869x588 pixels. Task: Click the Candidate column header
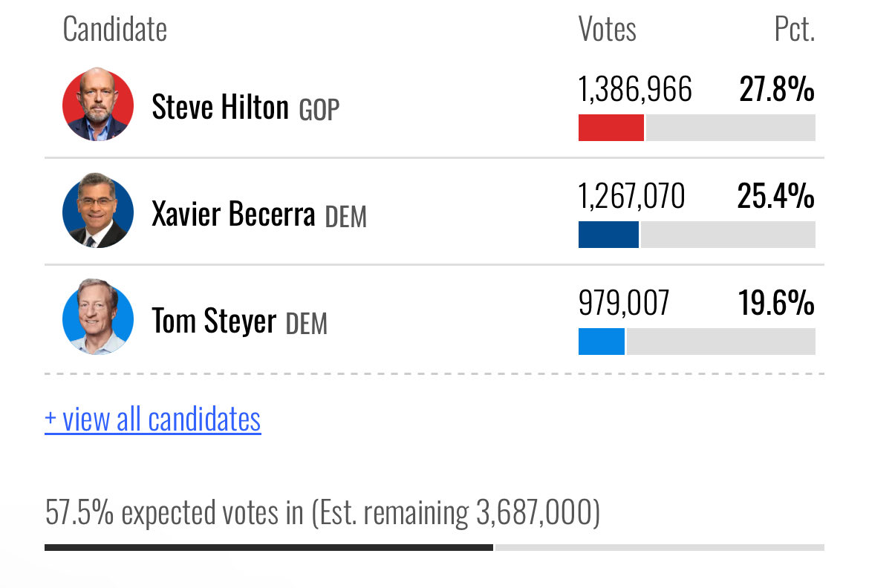click(114, 29)
